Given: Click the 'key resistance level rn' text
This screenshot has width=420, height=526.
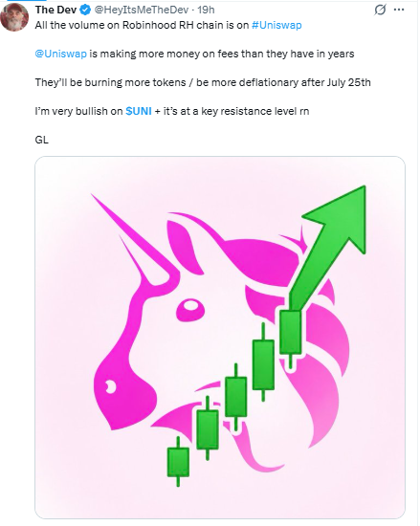Looking at the screenshot, I should point(254,111).
